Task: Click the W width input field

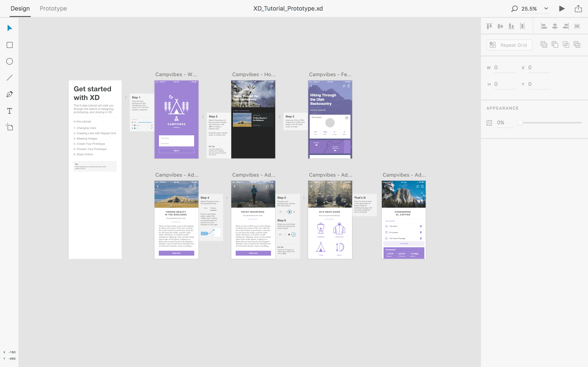Action: coord(505,67)
